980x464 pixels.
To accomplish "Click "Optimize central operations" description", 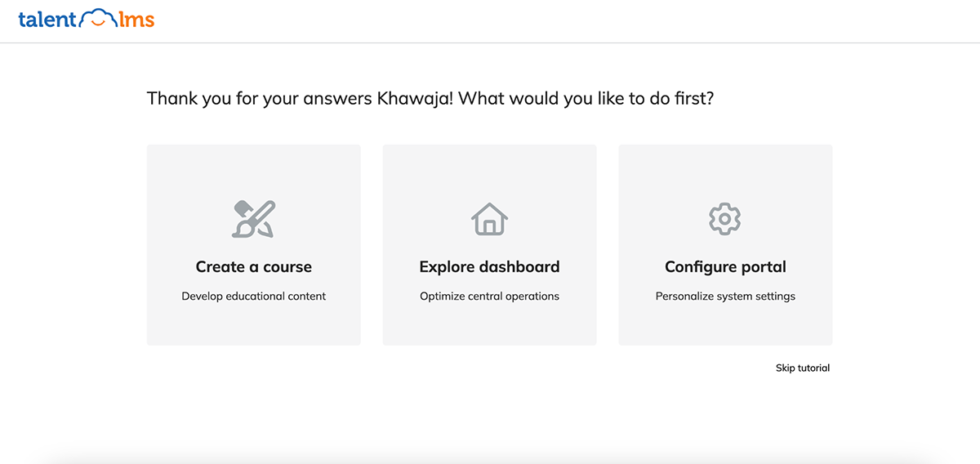I will [x=489, y=297].
